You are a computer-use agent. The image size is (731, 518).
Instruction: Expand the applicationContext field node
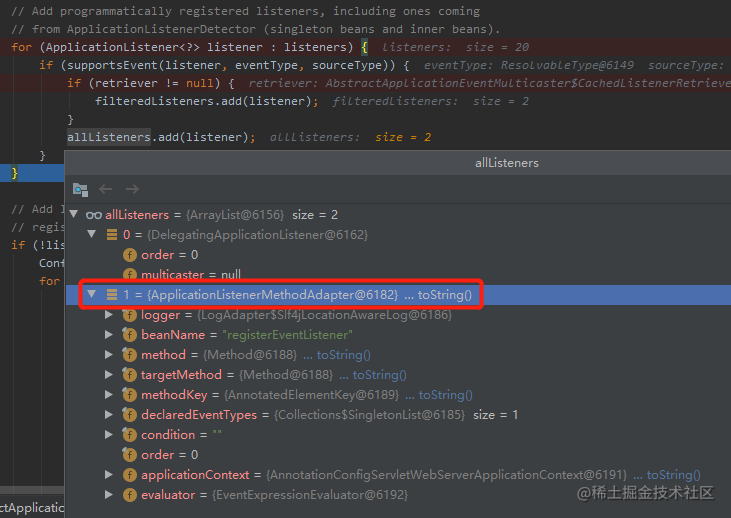pyautogui.click(x=109, y=475)
